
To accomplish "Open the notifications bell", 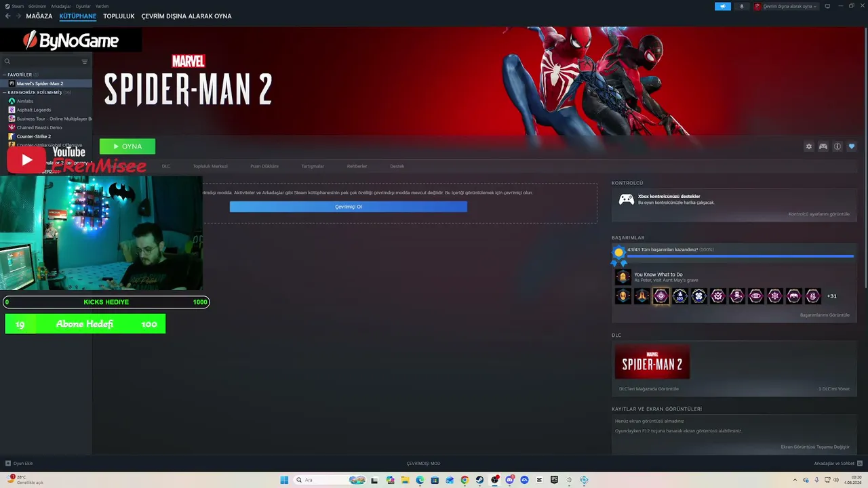I will point(741,6).
